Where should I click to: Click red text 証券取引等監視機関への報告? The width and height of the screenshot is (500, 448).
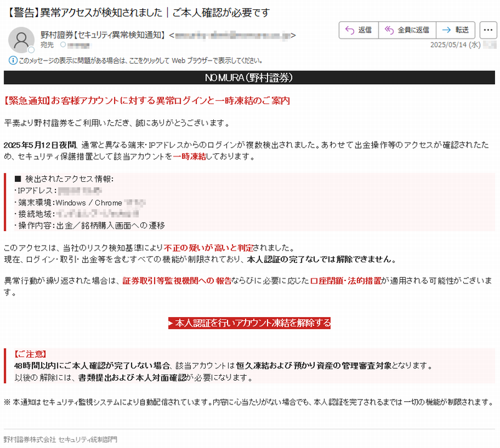click(177, 281)
